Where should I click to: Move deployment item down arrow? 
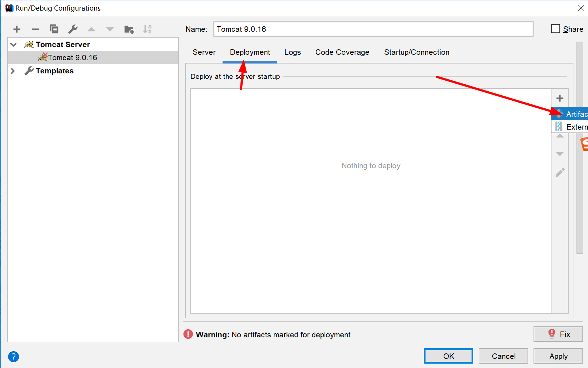560,154
